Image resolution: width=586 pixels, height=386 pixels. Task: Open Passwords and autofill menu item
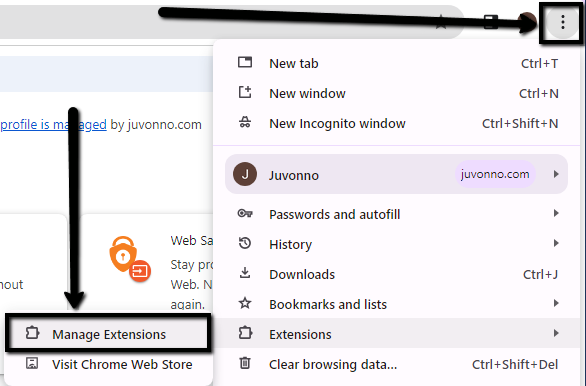[x=397, y=214]
